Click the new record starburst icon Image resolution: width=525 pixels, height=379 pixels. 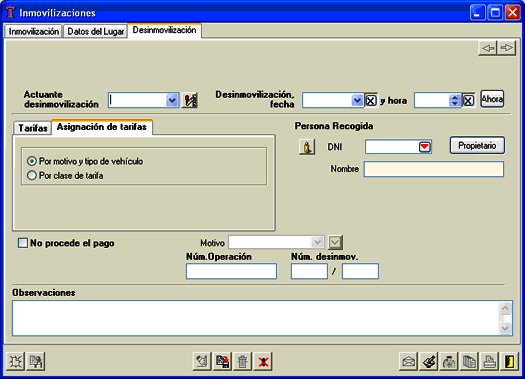pyautogui.click(x=15, y=361)
